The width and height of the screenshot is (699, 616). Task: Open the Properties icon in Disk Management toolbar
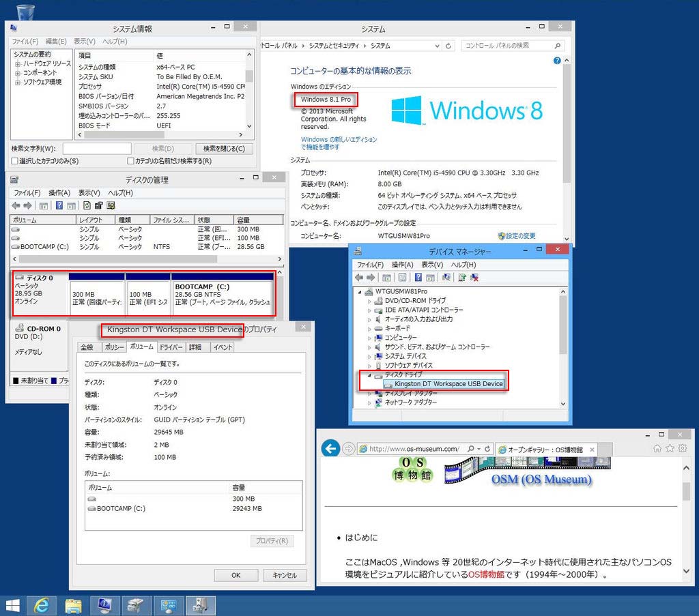[98, 205]
